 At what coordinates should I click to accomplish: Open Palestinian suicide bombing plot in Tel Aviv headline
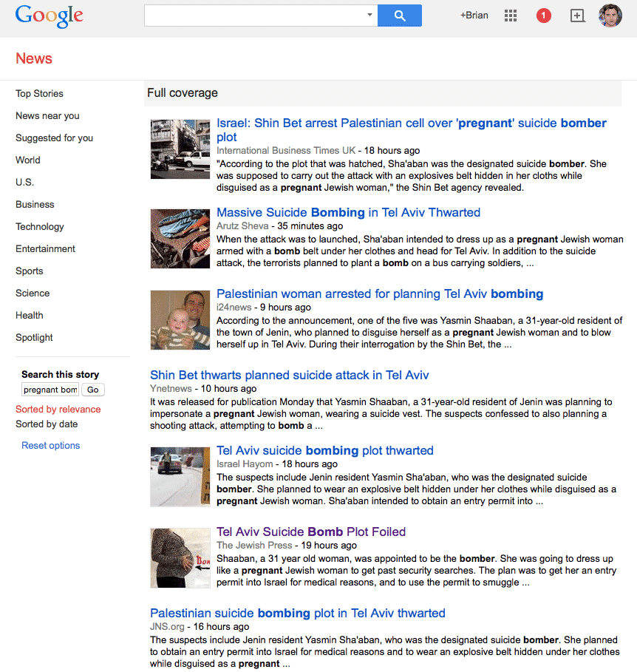click(x=297, y=614)
